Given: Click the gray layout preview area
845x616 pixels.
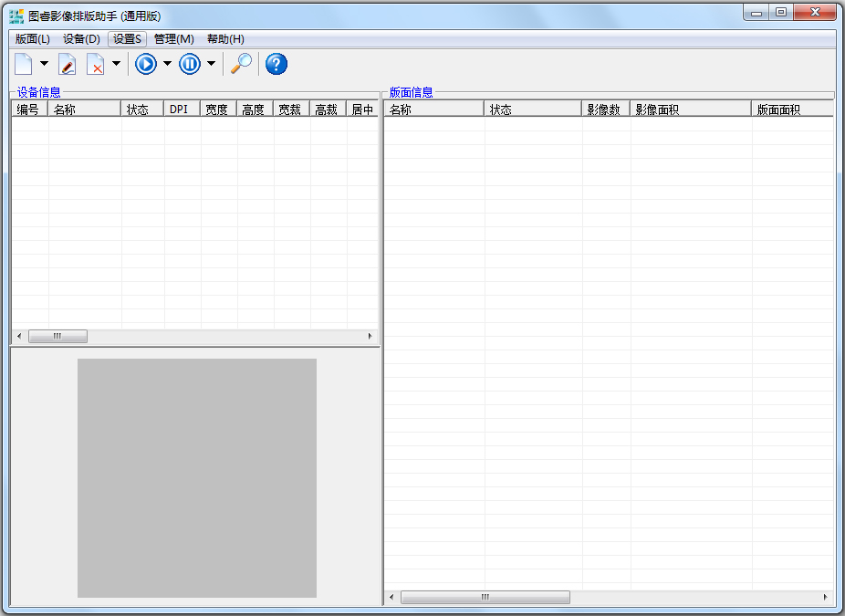Looking at the screenshot, I should click(197, 478).
